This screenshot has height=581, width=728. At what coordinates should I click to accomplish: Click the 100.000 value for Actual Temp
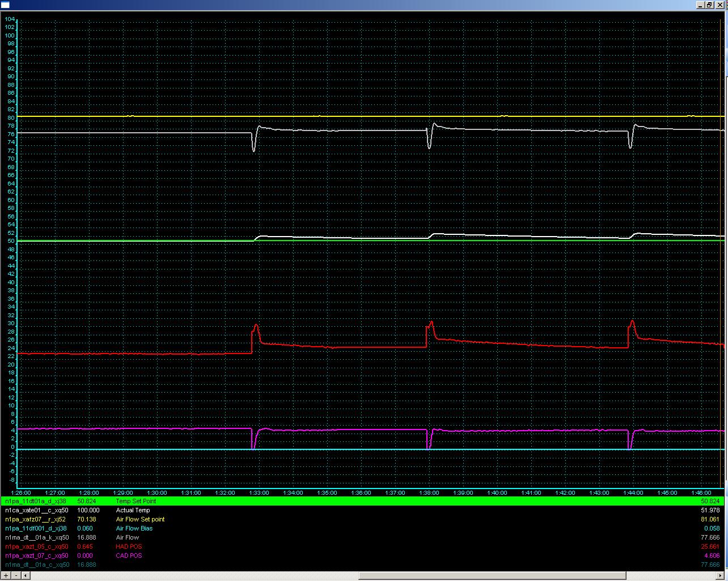click(88, 510)
